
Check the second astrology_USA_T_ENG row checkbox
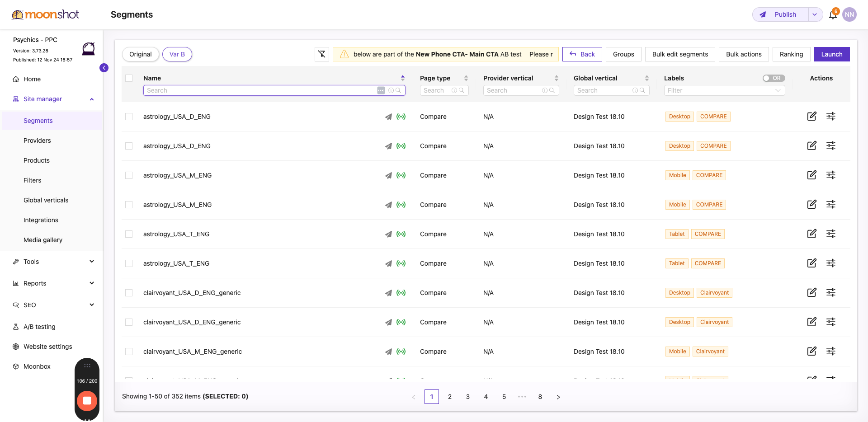click(x=129, y=263)
